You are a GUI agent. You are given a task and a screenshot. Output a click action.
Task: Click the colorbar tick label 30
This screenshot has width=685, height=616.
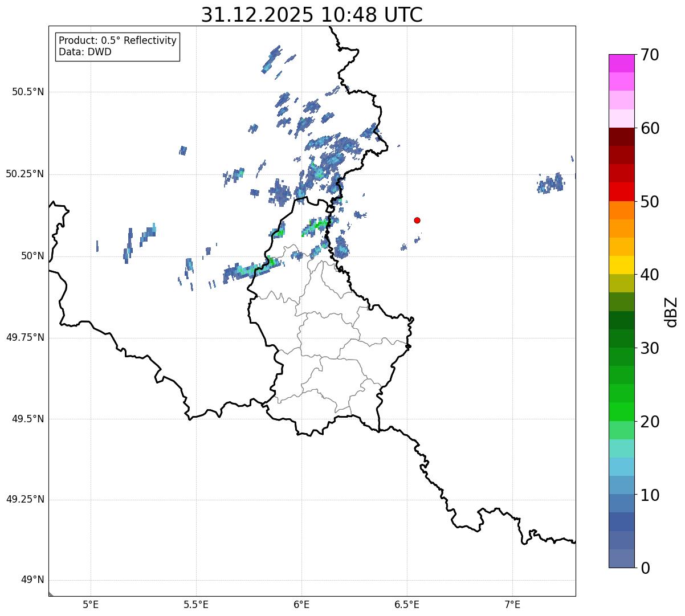click(650, 348)
